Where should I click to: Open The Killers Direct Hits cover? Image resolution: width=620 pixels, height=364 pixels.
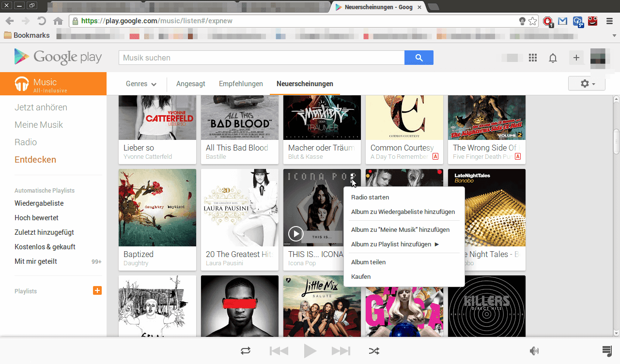pos(487,306)
